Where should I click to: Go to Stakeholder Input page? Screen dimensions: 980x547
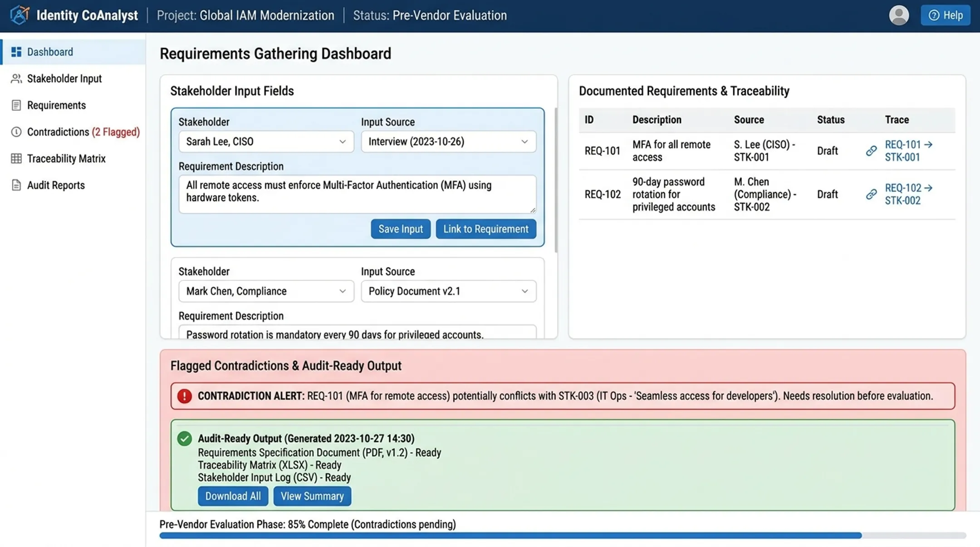click(x=73, y=78)
